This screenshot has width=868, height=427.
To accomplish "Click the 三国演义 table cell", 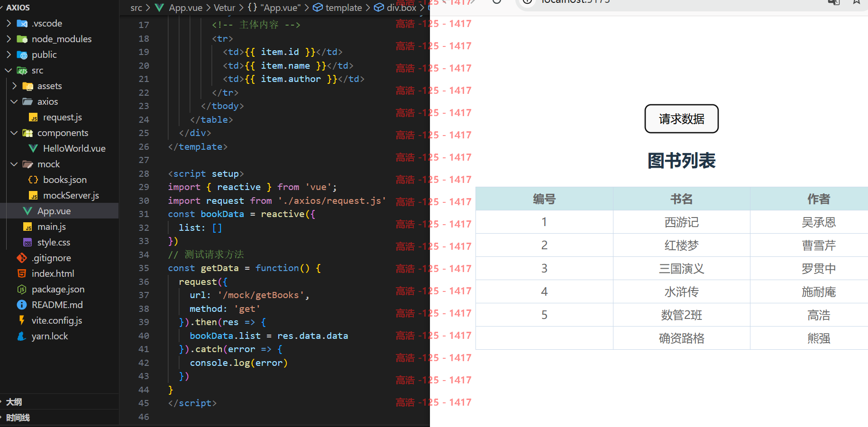I will tap(682, 269).
